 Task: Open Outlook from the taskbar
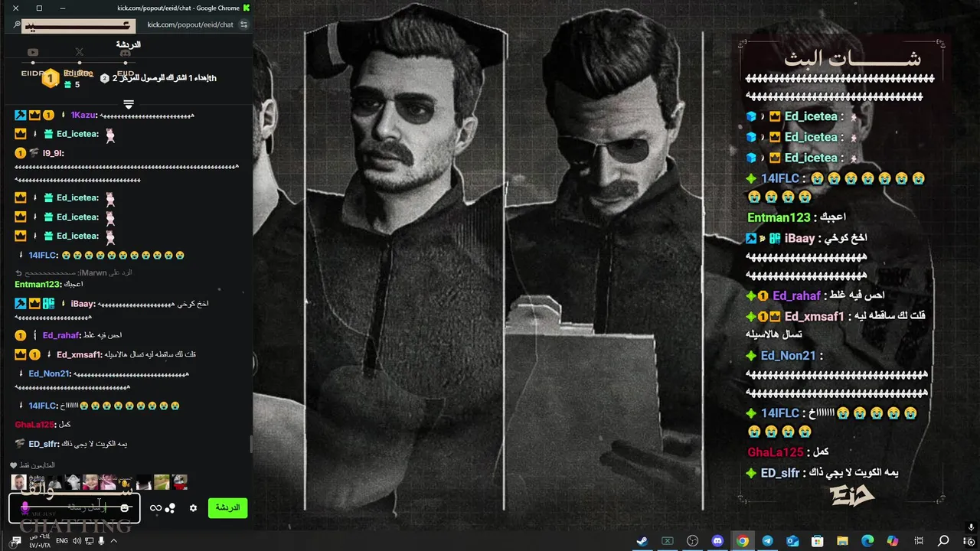pos(792,541)
